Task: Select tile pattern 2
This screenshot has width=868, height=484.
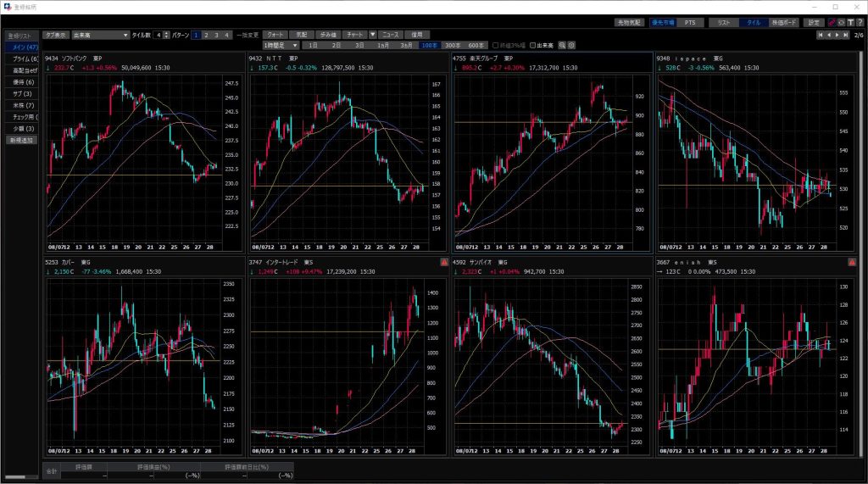Action: tap(205, 35)
